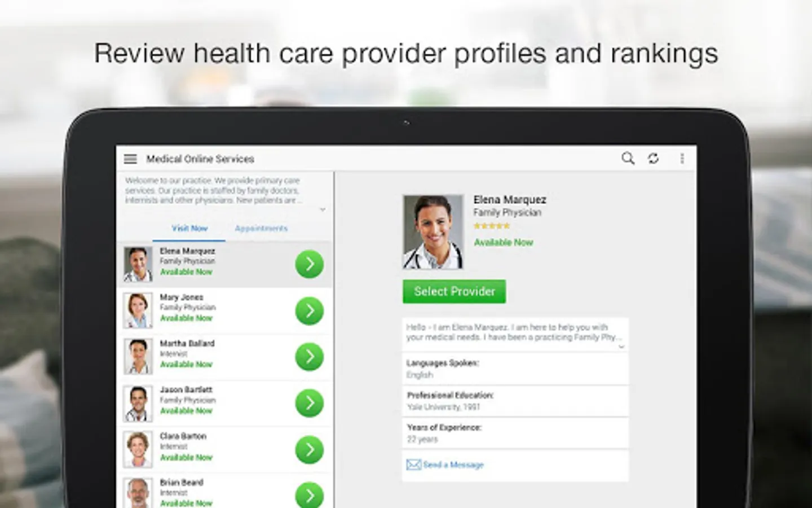Open the Send a Message link
The width and height of the screenshot is (812, 508).
(x=453, y=465)
